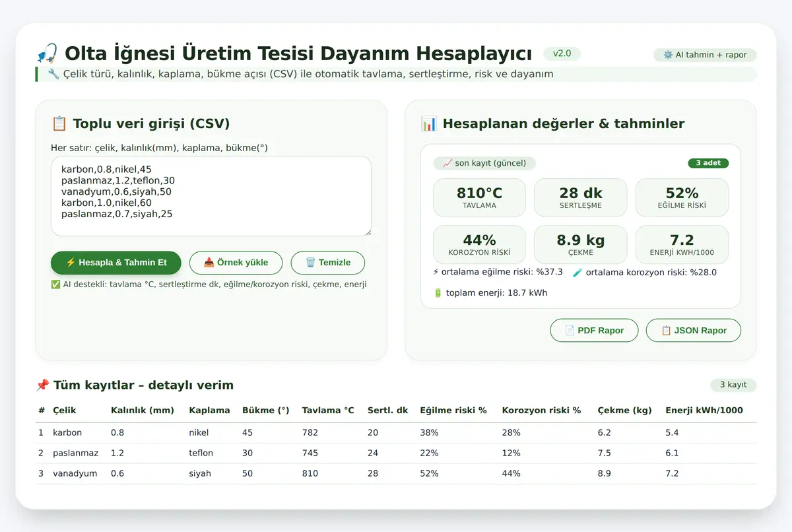Click the pushpin icon beside Tüm kayıtlar

(x=42, y=385)
